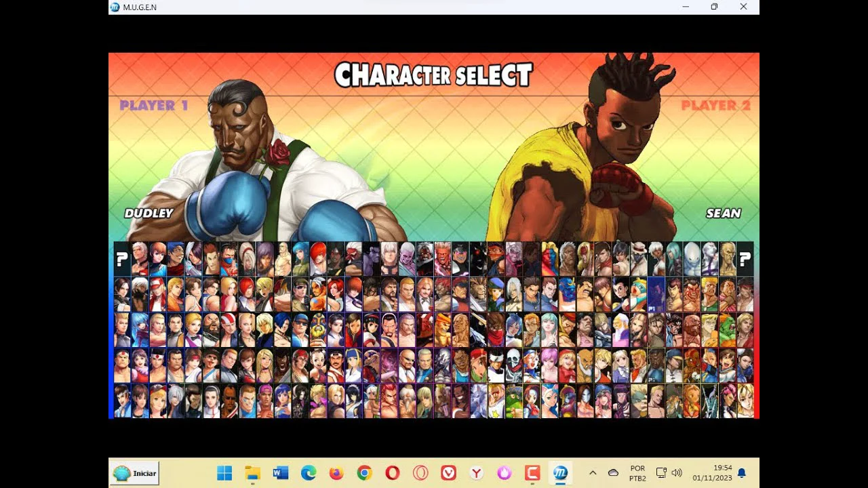The image size is (868, 488).
Task: Select Ryu's red headband portrait
Action: [x=745, y=295]
